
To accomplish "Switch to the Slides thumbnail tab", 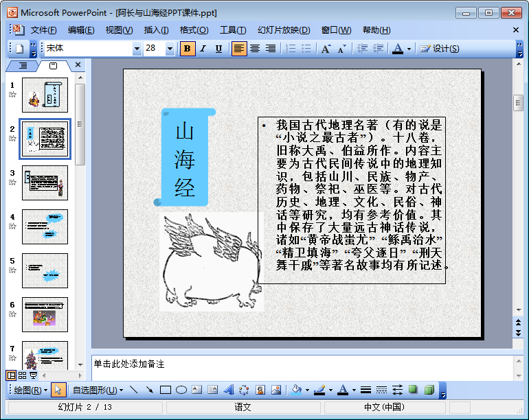I will click(x=54, y=66).
